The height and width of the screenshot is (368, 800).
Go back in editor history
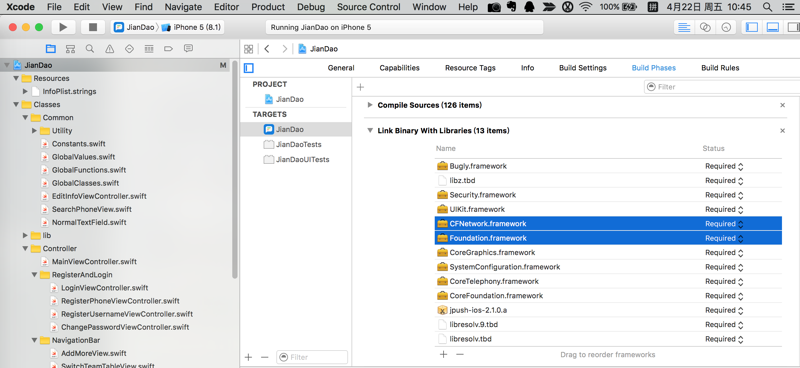pyautogui.click(x=267, y=49)
